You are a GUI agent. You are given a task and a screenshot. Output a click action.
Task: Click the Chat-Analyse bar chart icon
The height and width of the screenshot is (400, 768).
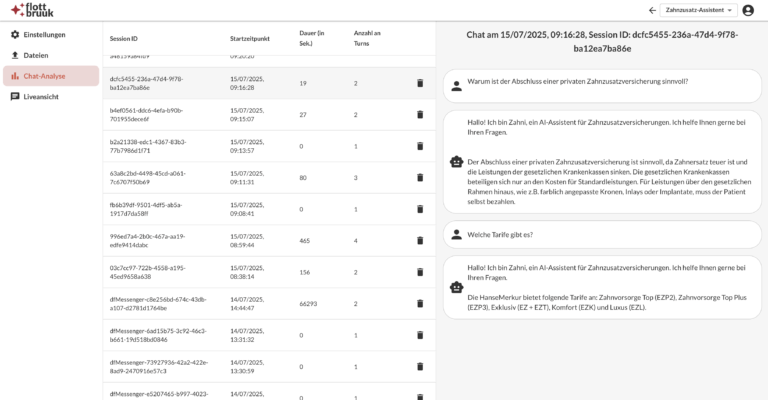point(15,76)
